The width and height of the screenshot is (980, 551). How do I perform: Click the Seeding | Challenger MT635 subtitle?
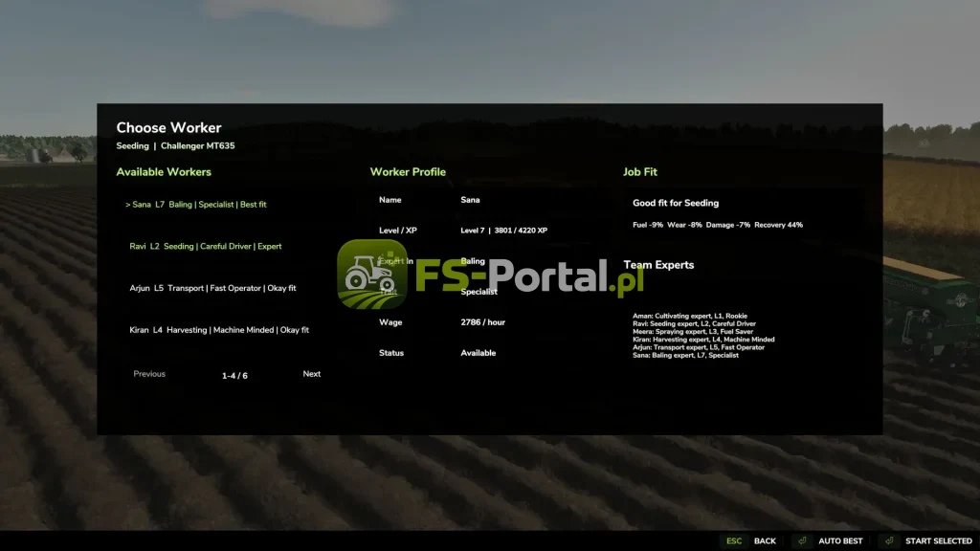point(176,145)
